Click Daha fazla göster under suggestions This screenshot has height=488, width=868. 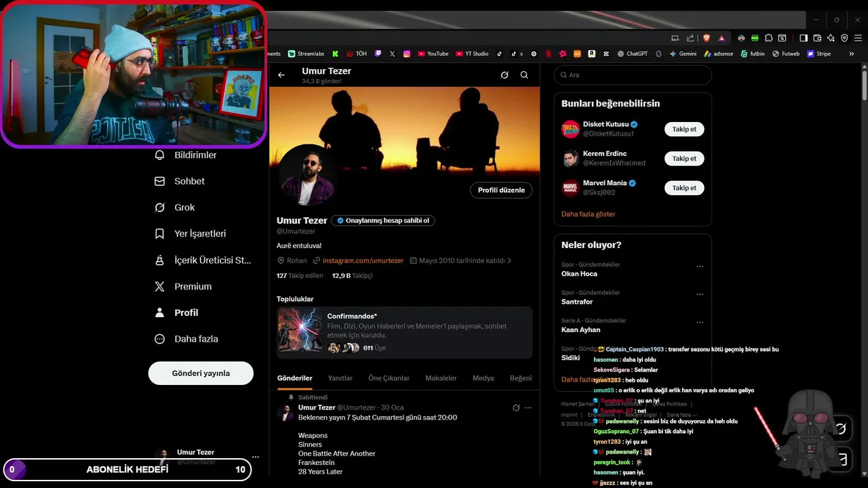pos(588,214)
